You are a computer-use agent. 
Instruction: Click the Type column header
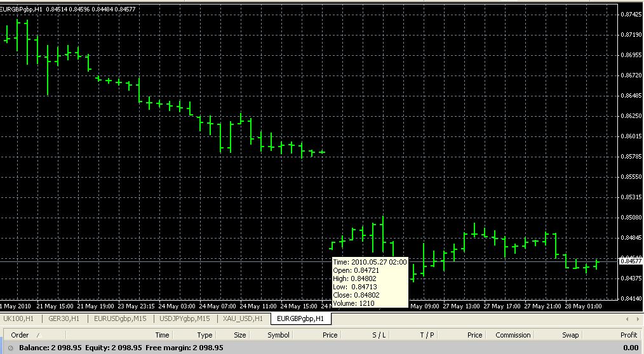point(205,335)
